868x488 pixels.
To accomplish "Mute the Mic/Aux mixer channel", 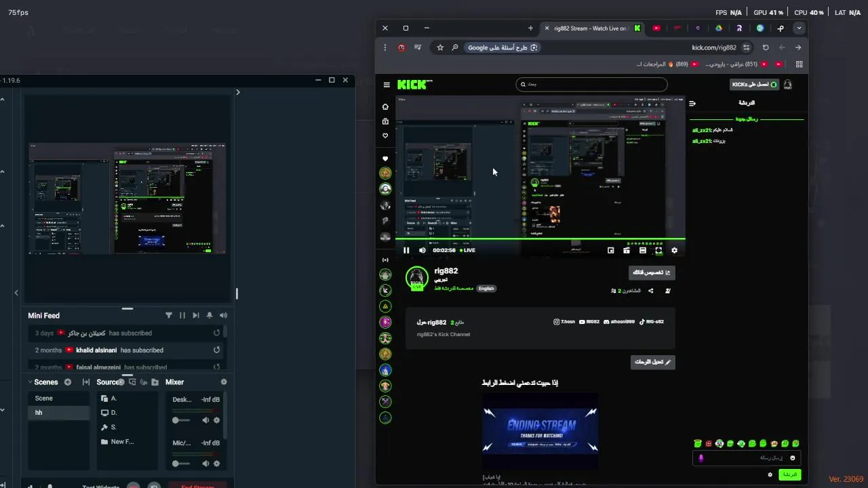I will tap(205, 464).
